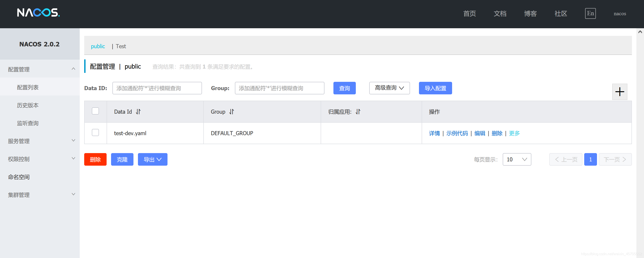Switch to the public namespace tab
644x258 pixels.
click(98, 46)
